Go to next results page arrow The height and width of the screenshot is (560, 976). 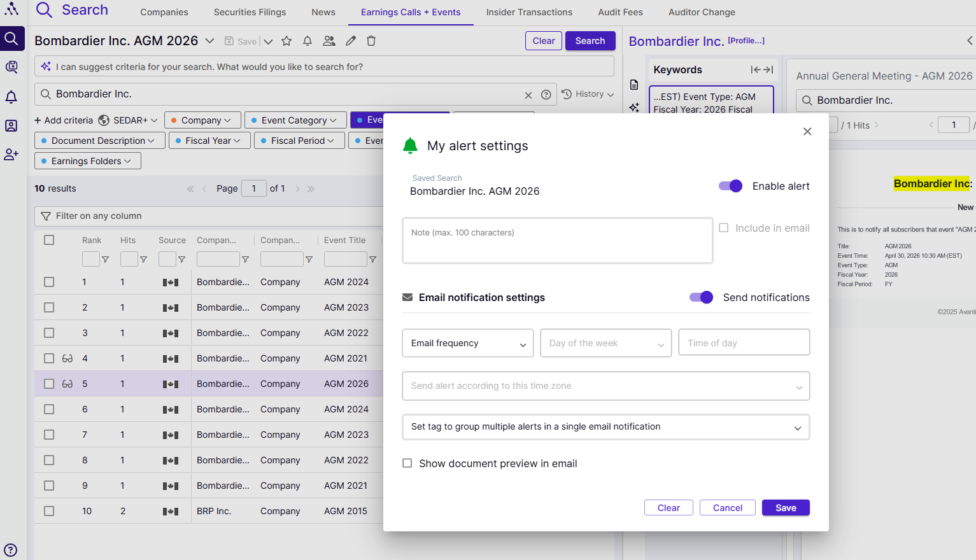click(x=297, y=189)
